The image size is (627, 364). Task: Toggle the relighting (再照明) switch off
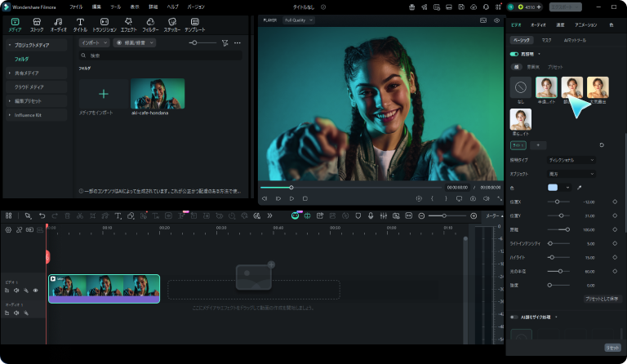[514, 54]
